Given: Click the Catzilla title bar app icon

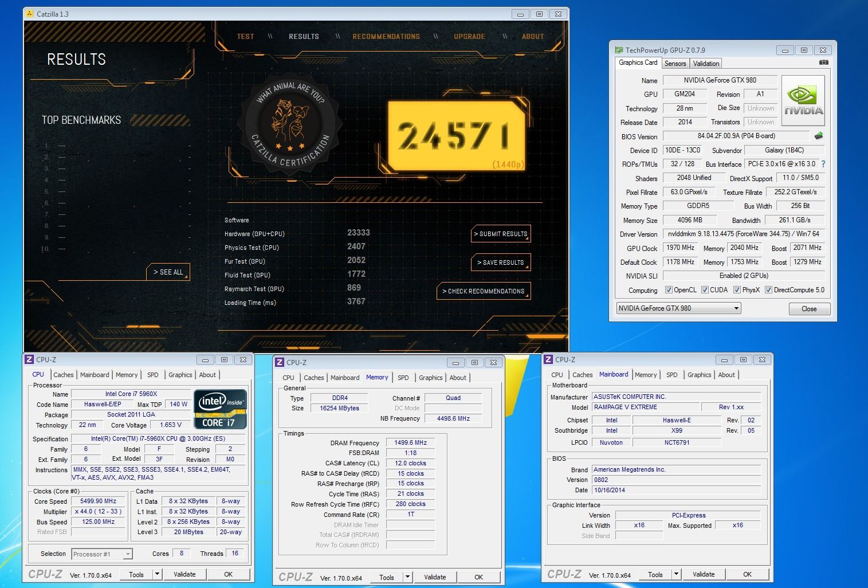Looking at the screenshot, I should pos(30,14).
